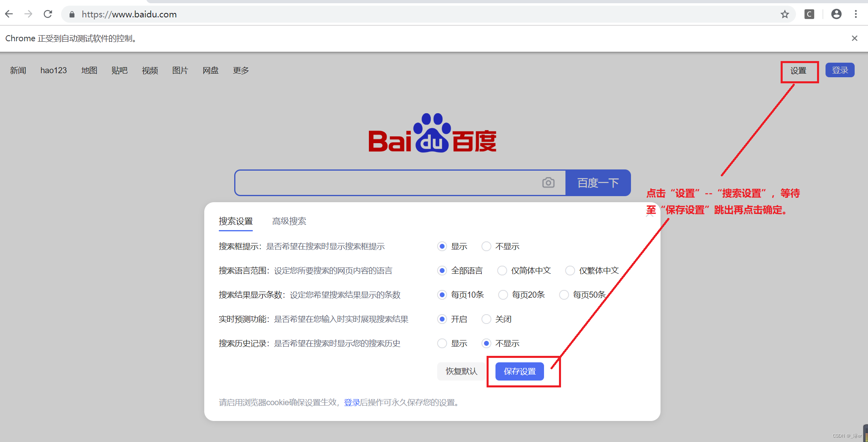Click the bookmark star in the address bar
This screenshot has width=868, height=442.
(785, 14)
